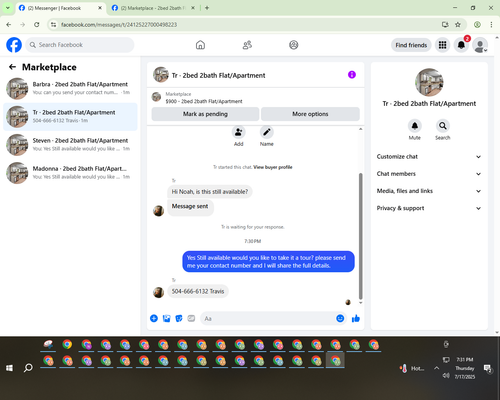The height and width of the screenshot is (400, 500).
Task: Open Barbra's apartment conversation
Action: (x=70, y=88)
